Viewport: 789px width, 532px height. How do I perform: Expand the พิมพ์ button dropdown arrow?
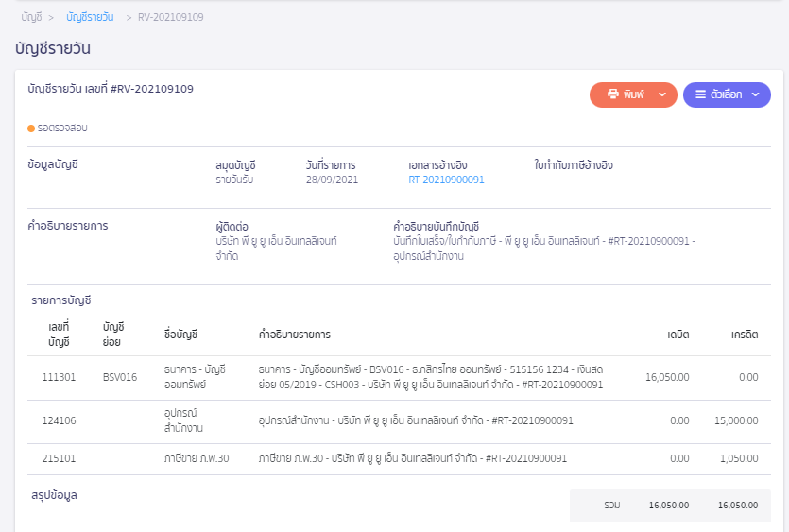(x=661, y=94)
